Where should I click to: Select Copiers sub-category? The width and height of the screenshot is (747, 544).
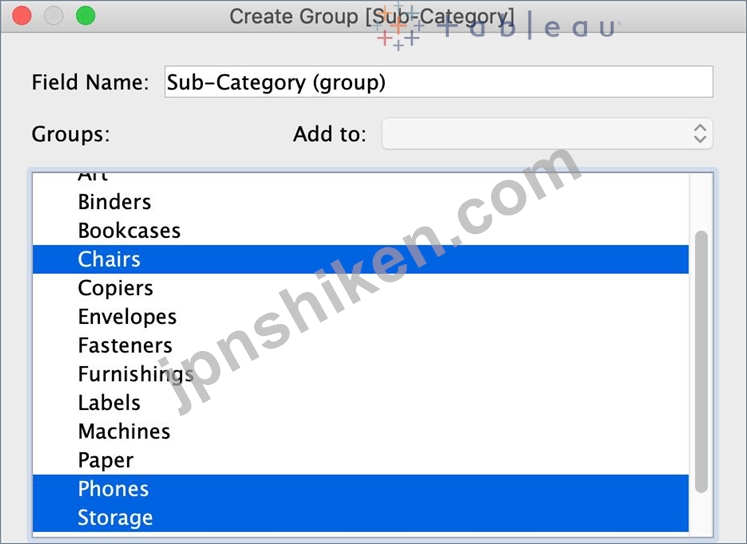click(361, 288)
